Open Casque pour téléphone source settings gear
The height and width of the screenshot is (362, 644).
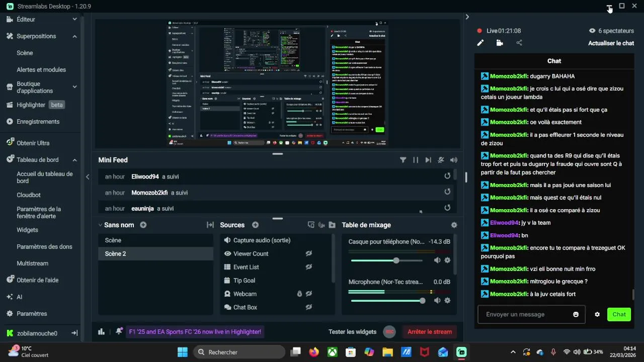tap(447, 260)
